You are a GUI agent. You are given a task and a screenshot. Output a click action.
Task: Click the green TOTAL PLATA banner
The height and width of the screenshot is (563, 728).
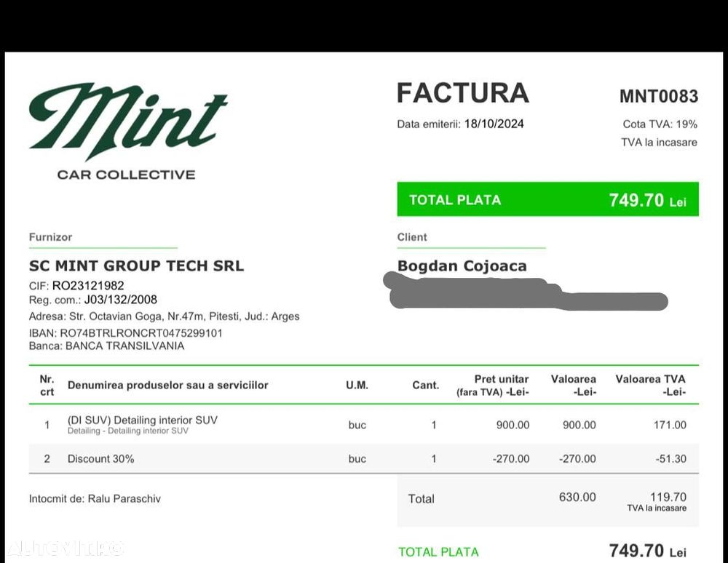[x=547, y=199]
